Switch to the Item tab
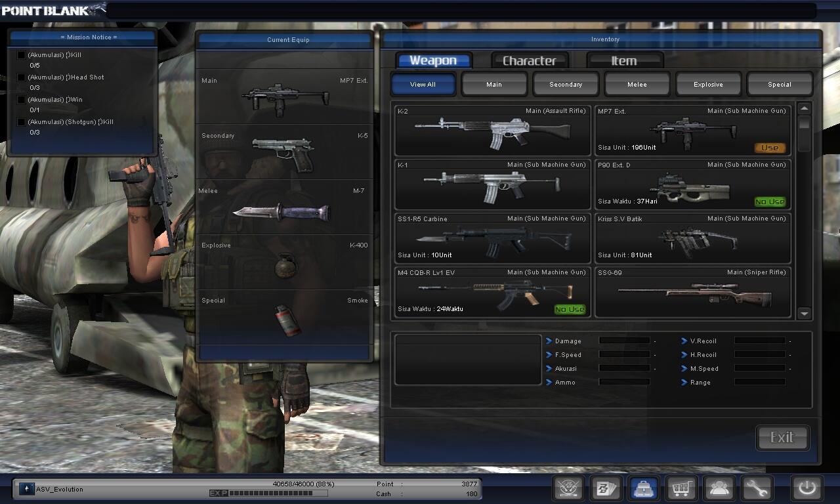Screen dimensions: 840x504 click(624, 60)
